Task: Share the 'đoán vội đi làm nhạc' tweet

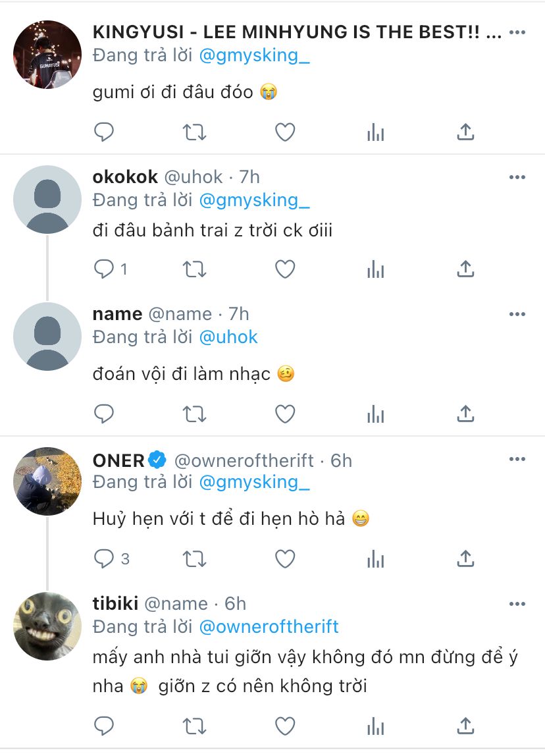Action: 465,414
